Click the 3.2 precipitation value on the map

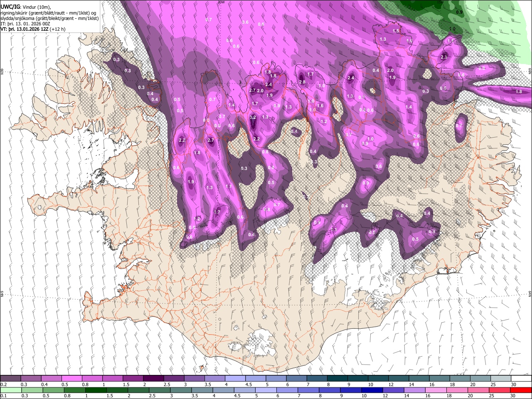pos(253,118)
